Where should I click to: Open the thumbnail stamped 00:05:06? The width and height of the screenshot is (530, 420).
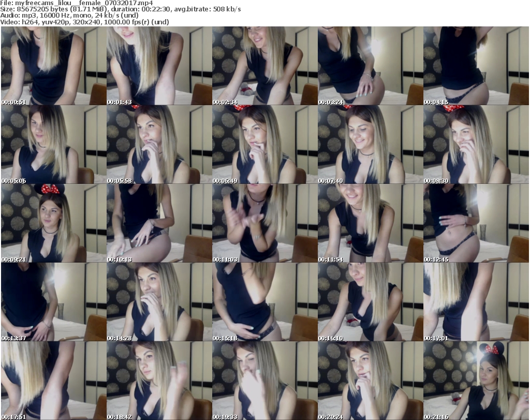[x=54, y=144]
